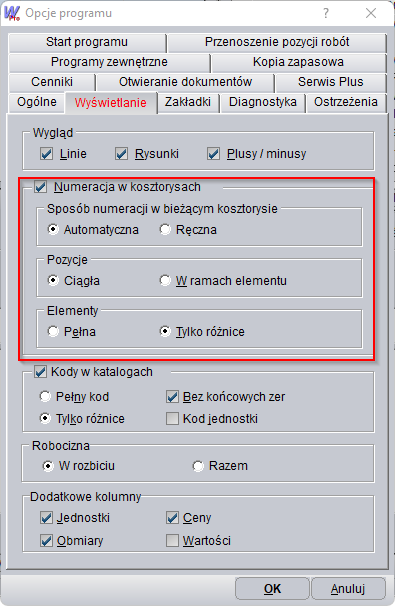Switch to the Start programu tab

87,42
